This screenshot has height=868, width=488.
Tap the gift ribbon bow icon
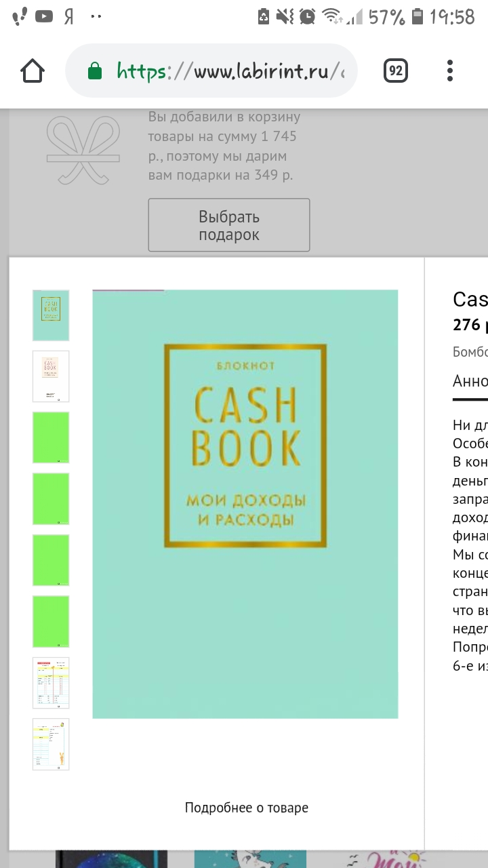pyautogui.click(x=83, y=149)
